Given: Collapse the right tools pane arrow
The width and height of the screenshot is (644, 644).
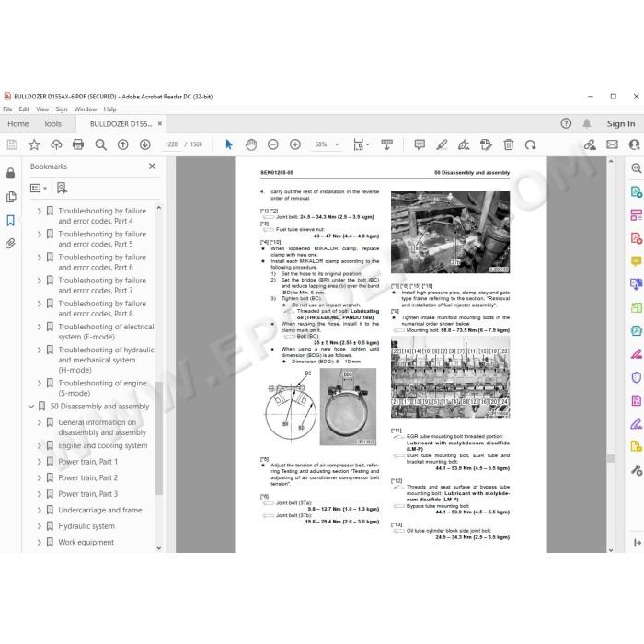Looking at the screenshot, I should tap(637, 543).
